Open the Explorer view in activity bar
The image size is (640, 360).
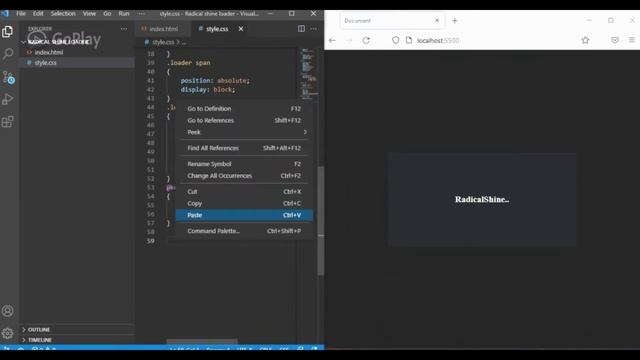(x=7, y=31)
